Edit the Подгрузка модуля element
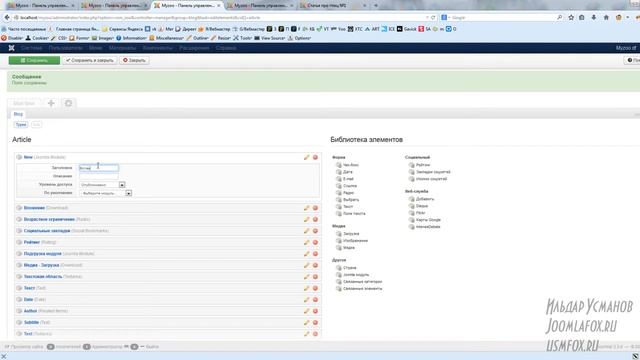Image resolution: width=640 pixels, height=360 pixels. coord(307,253)
